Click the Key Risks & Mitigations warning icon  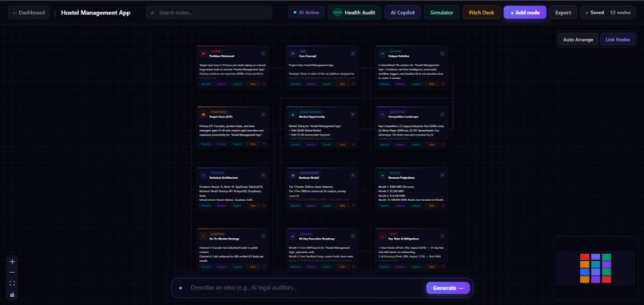pos(383,236)
